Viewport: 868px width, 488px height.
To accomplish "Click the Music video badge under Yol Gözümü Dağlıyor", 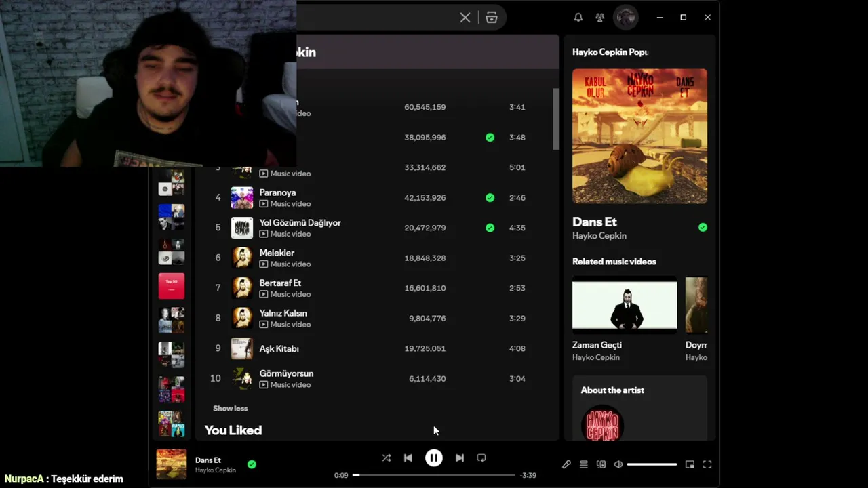I will (x=285, y=234).
